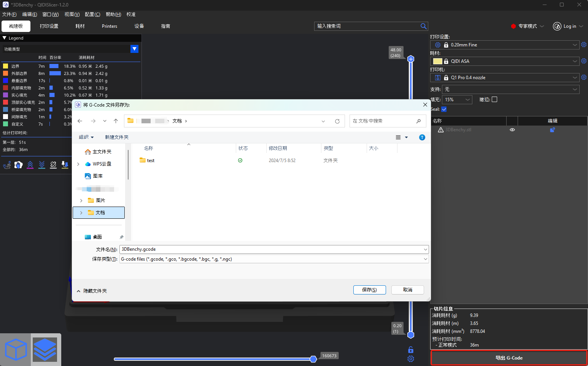Viewport: 588px width, 366px height.
Task: Toggle visibility of 3DBenchy.stl object
Action: pyautogui.click(x=512, y=130)
